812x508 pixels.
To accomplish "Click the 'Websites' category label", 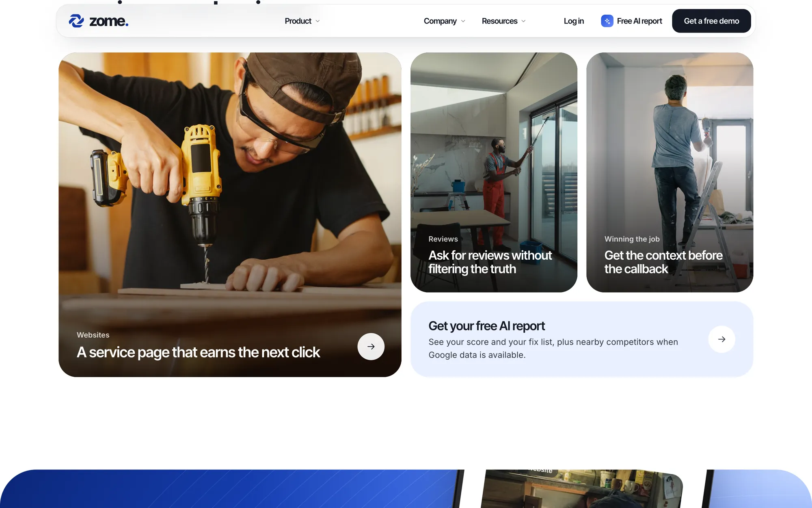I will click(93, 335).
